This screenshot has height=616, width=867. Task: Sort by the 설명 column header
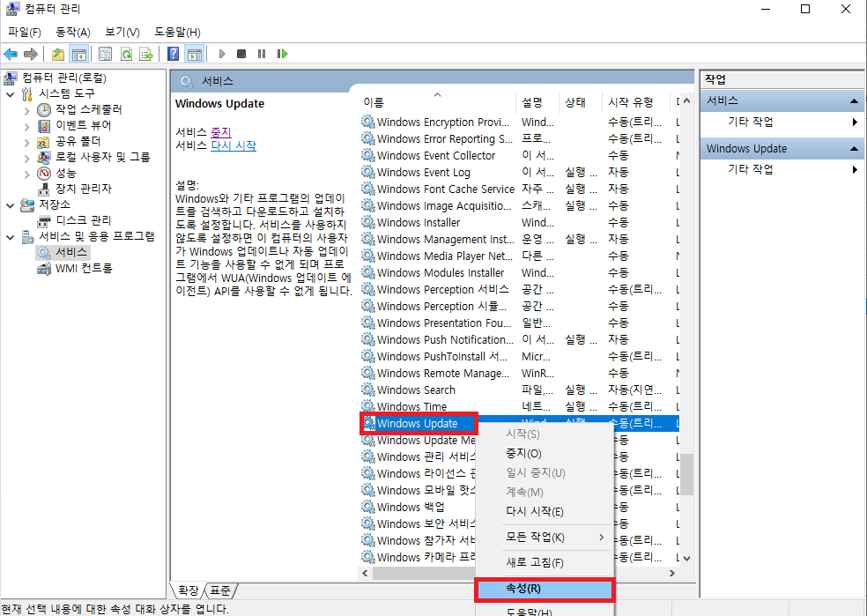point(537,102)
